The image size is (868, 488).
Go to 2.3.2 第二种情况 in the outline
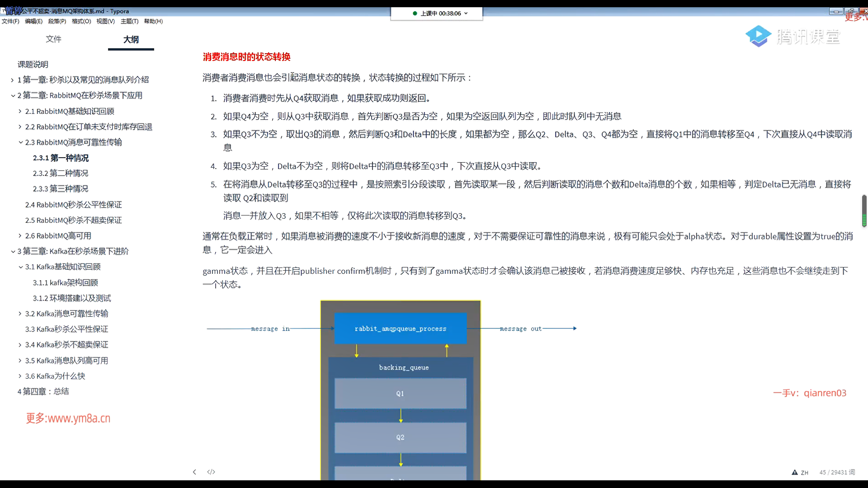(61, 174)
